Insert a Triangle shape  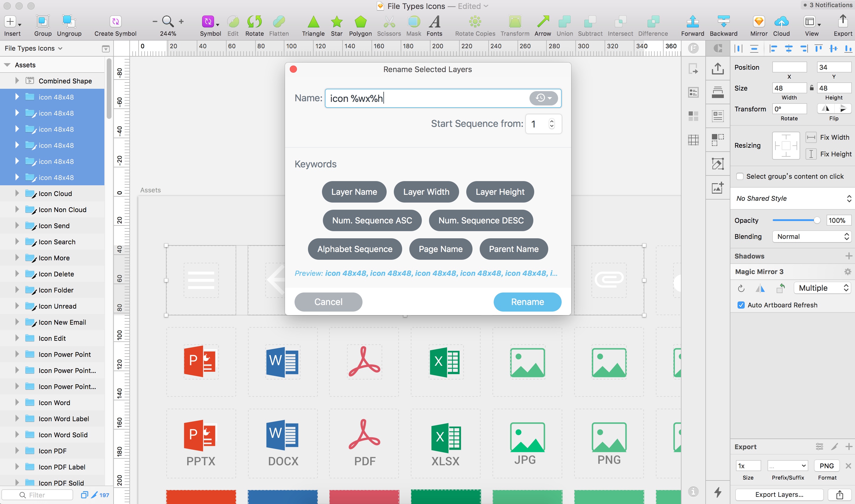[x=313, y=22]
